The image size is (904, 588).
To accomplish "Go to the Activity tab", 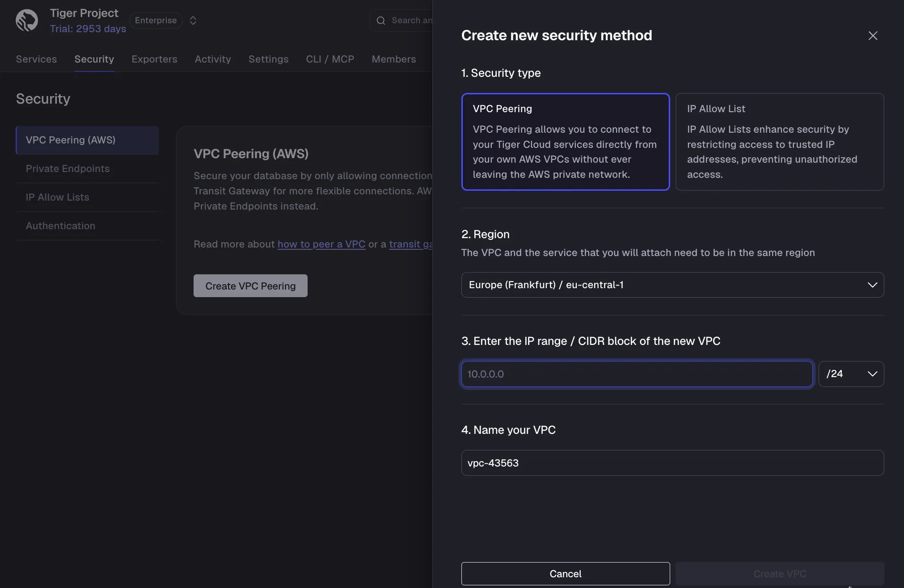I will [x=213, y=59].
